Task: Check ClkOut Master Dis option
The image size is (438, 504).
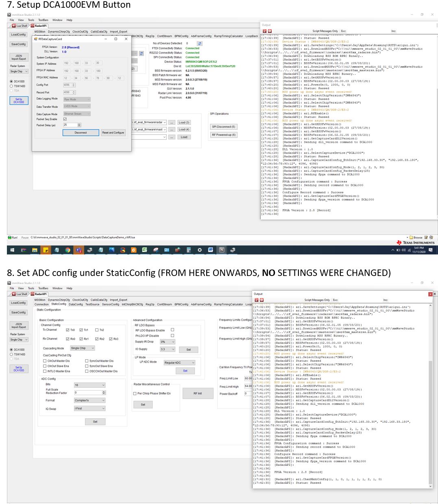Action: coord(45,361)
